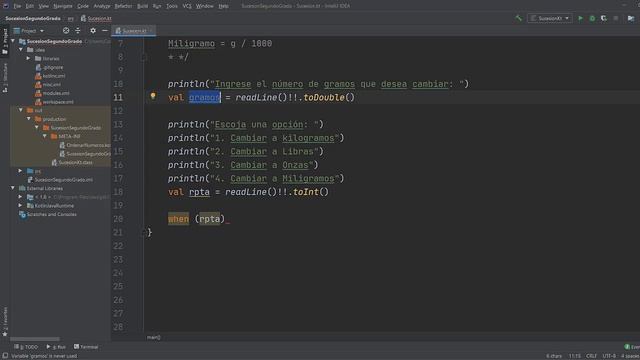Viewport: 640px width, 360px height.
Task: Expand KotlinJavaRuntime library node
Action: point(21,205)
